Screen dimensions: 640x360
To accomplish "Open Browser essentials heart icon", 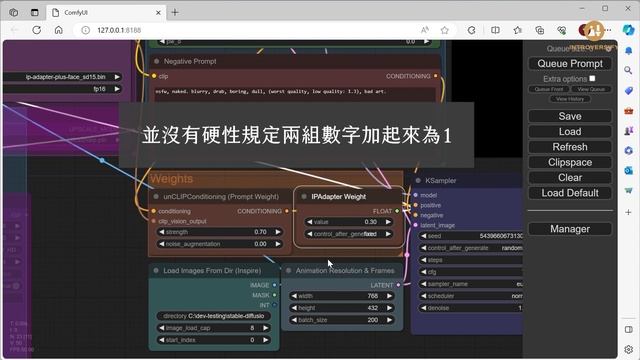I will pyautogui.click(x=562, y=30).
